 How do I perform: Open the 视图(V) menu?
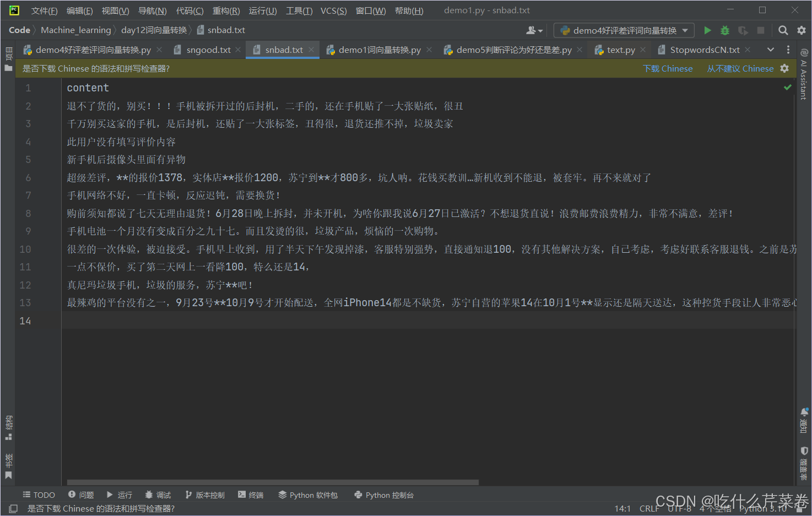click(115, 10)
